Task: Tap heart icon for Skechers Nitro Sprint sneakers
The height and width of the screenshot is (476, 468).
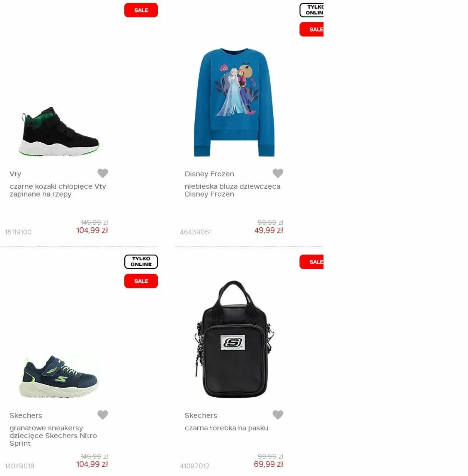Action: point(103,415)
